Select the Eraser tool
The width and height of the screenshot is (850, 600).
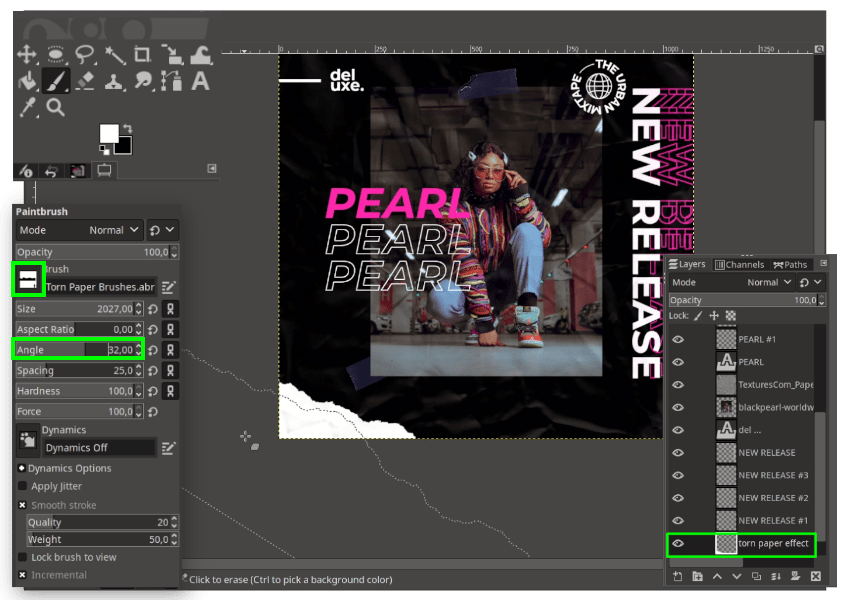85,81
